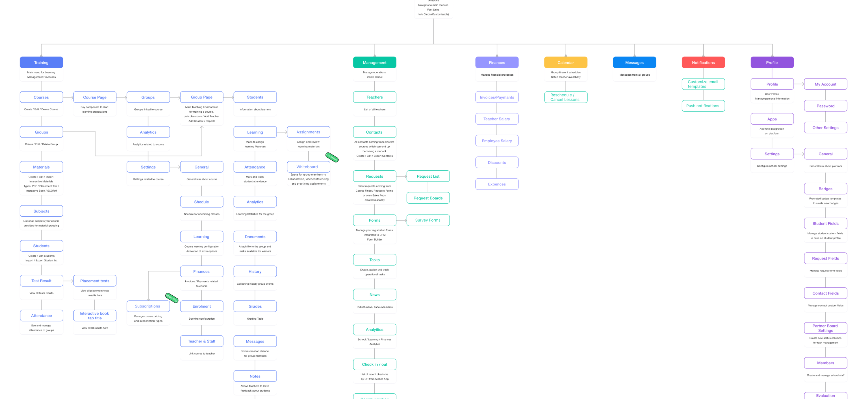Click the Subjects node
The height and width of the screenshot is (399, 868).
(x=41, y=211)
